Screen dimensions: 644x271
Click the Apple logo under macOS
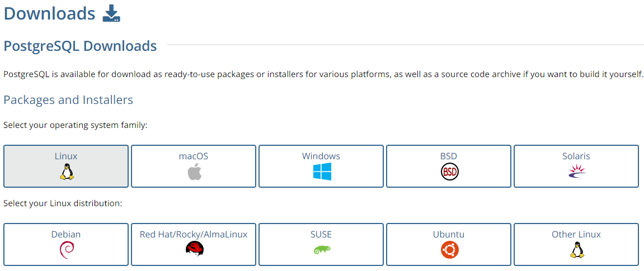[194, 172]
